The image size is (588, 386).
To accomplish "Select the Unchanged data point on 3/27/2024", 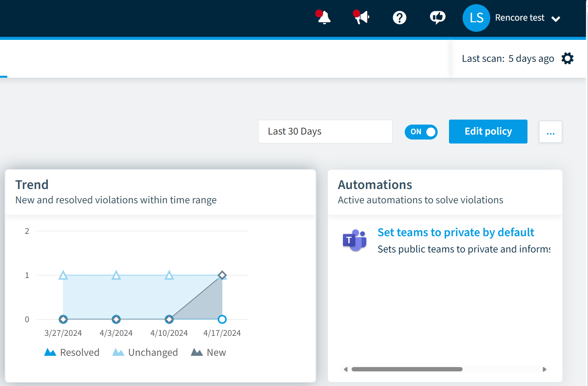I will pos(63,275).
